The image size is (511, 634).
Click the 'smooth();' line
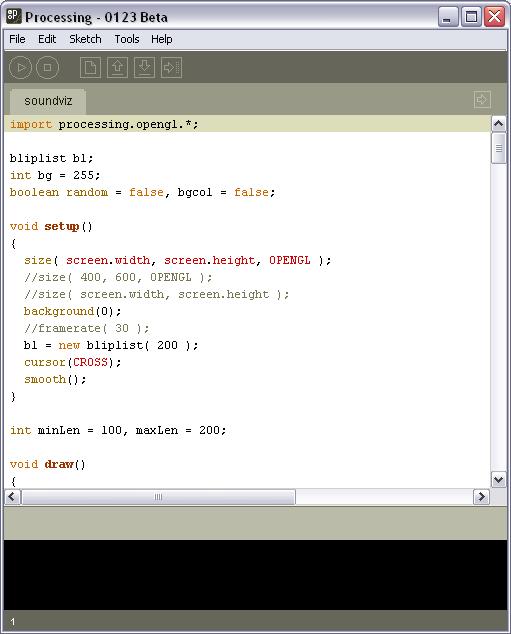click(55, 379)
